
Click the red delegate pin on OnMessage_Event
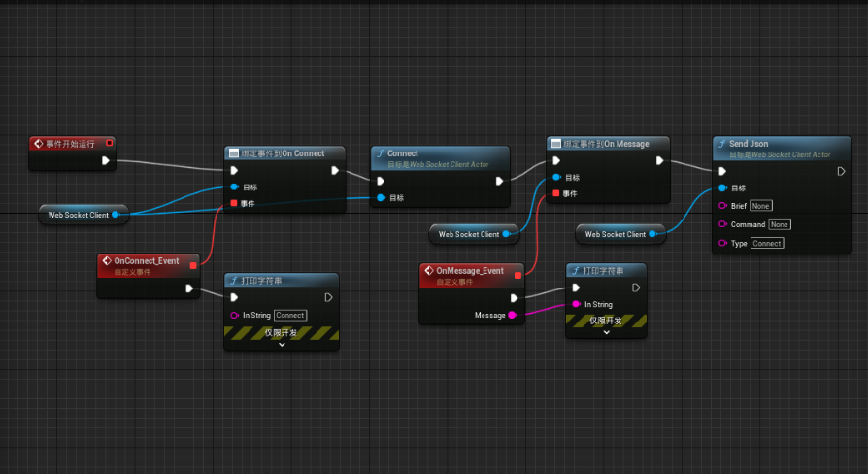pyautogui.click(x=517, y=275)
